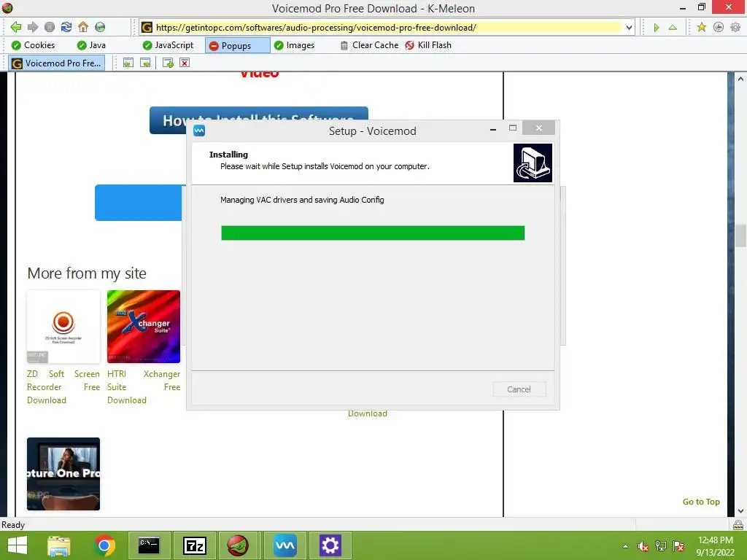The width and height of the screenshot is (747, 560).
Task: Click the green installation progress bar
Action: tap(373, 233)
